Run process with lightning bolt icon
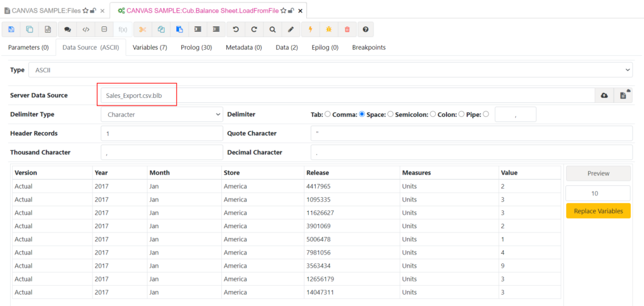This screenshot has width=644, height=306. click(309, 30)
